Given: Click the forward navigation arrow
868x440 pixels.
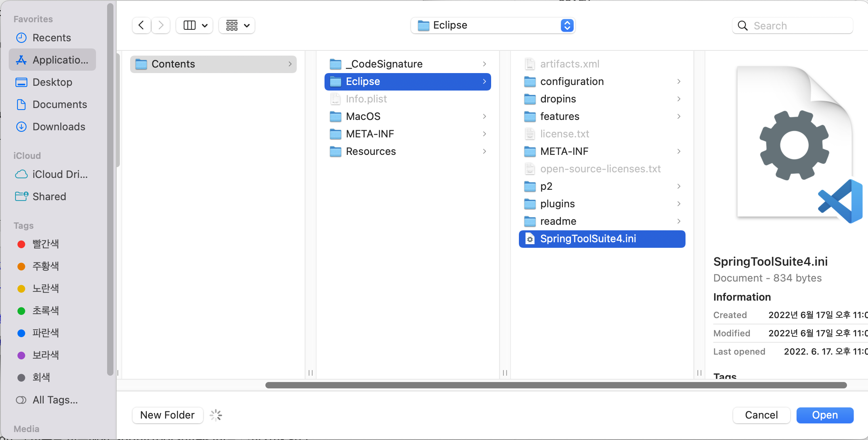Looking at the screenshot, I should click(161, 25).
